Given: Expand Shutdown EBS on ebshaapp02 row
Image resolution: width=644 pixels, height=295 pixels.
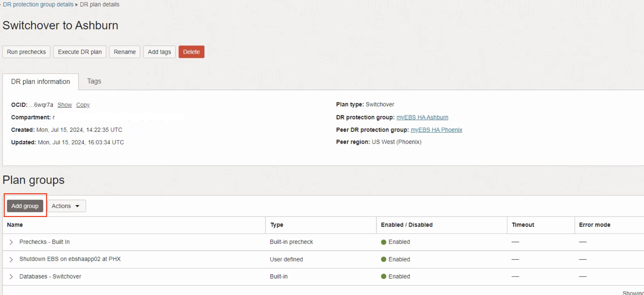Looking at the screenshot, I should coord(11,260).
